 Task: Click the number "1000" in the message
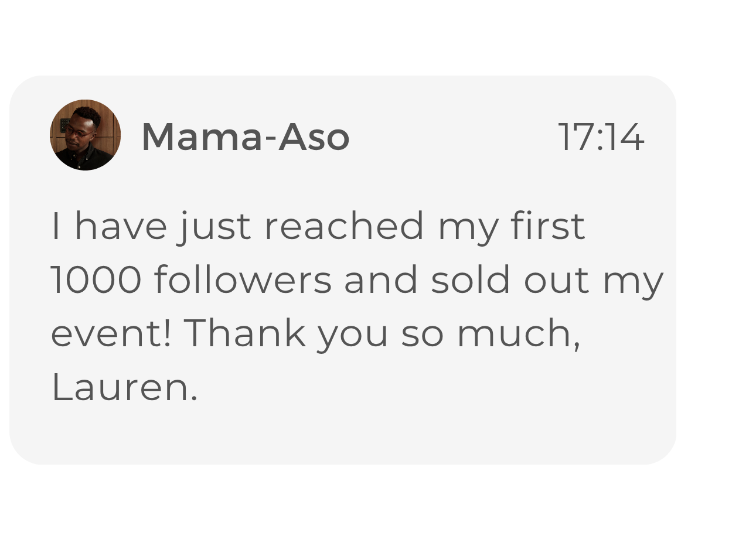point(96,280)
